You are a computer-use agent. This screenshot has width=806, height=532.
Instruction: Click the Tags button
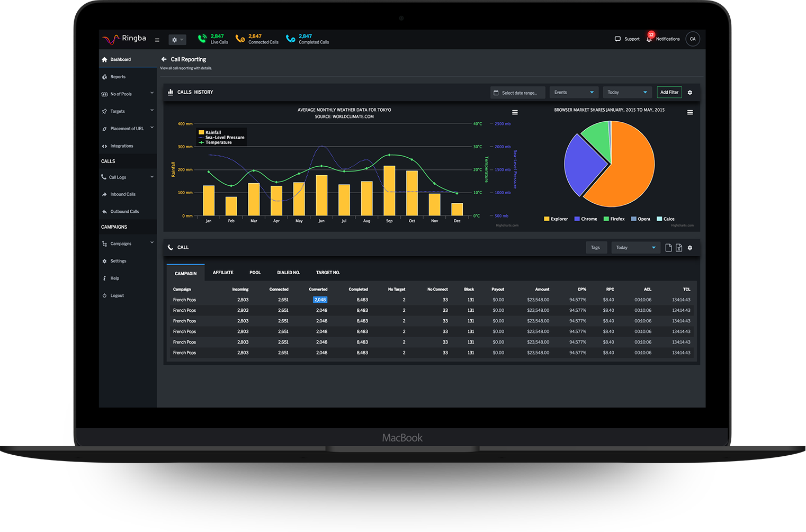tap(596, 248)
